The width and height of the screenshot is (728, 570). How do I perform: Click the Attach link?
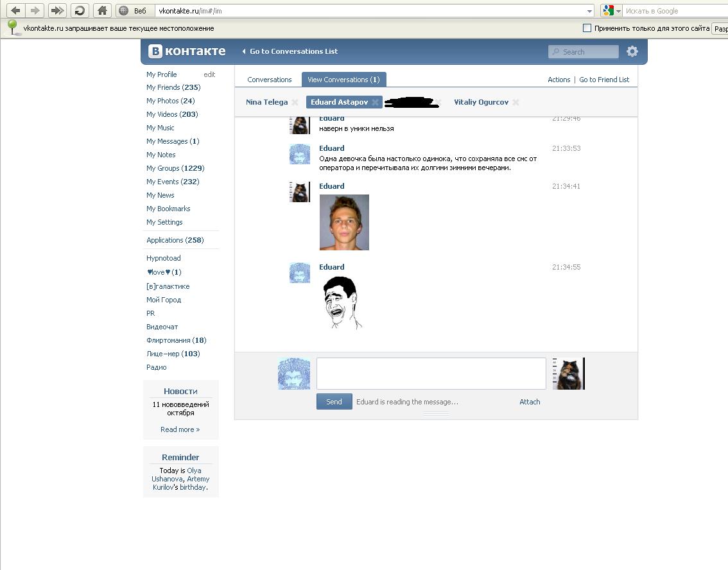[529, 402]
